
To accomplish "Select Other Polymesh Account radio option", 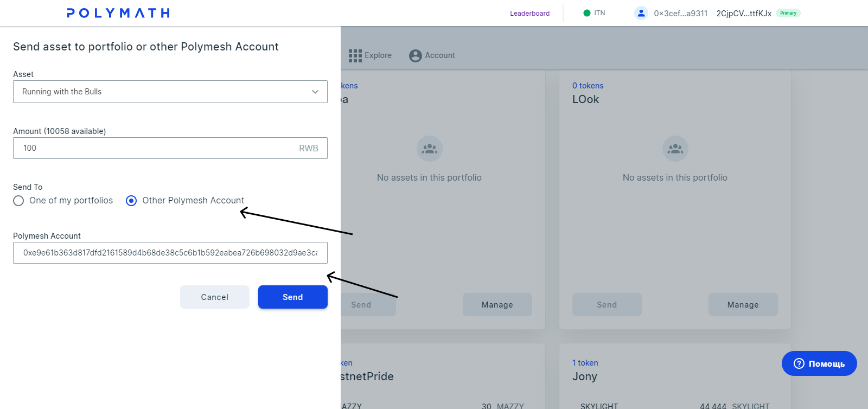I will 131,201.
